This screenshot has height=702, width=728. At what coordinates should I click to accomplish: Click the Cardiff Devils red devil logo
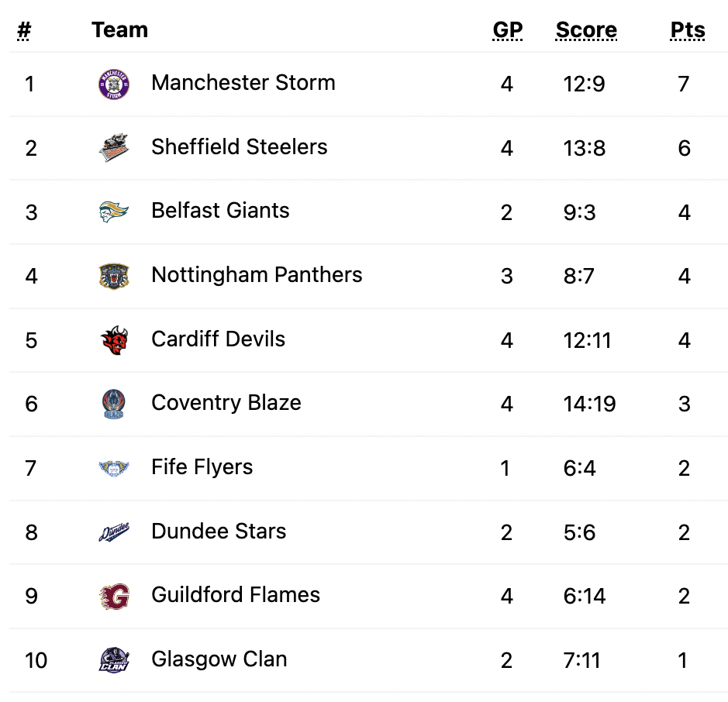(114, 340)
